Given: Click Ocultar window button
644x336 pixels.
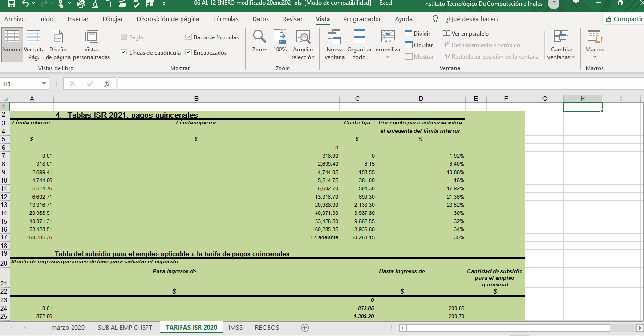Looking at the screenshot, I should (x=419, y=45).
